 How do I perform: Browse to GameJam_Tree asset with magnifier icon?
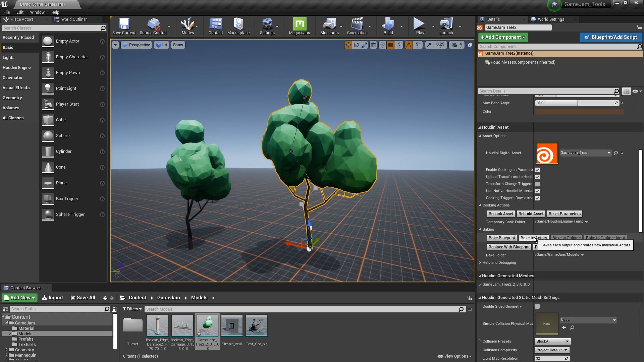pos(616,153)
